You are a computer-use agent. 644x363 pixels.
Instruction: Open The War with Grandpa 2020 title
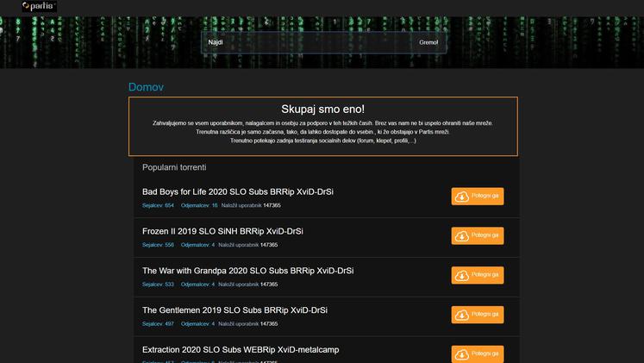pyautogui.click(x=247, y=271)
